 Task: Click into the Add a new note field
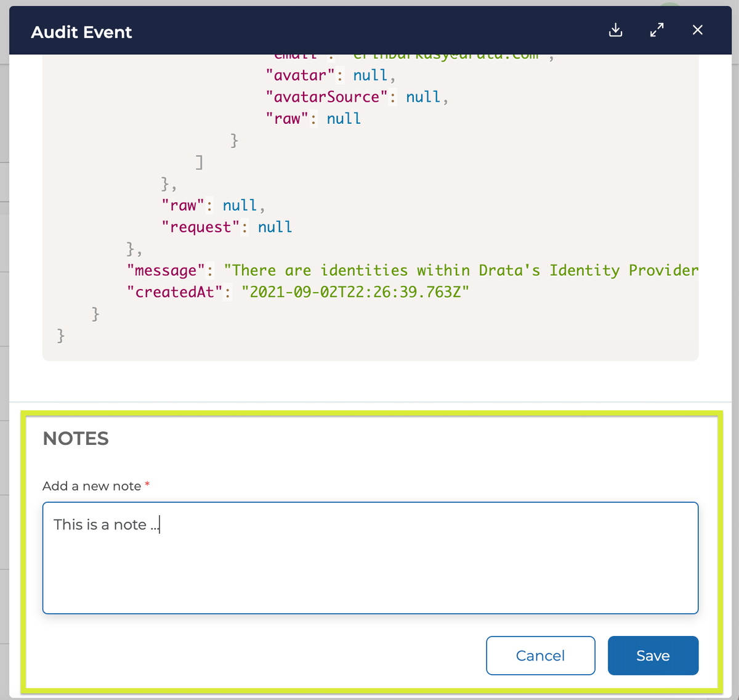[370, 558]
